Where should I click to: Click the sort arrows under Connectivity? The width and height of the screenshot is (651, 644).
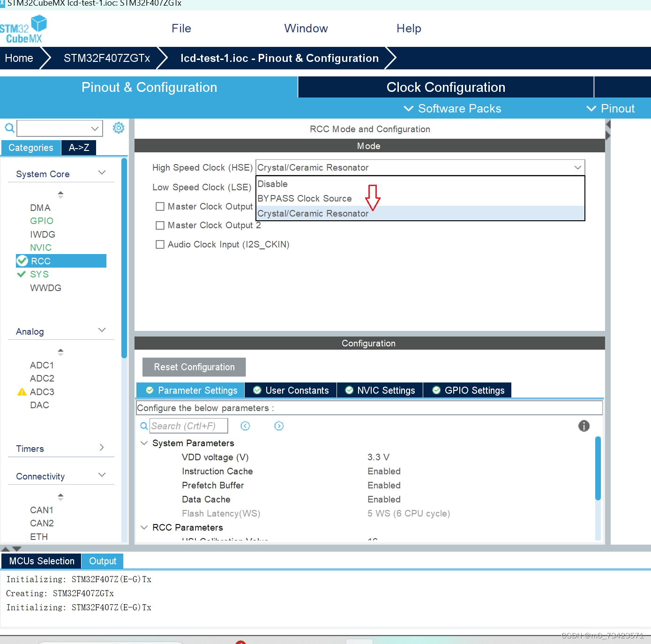coord(60,496)
